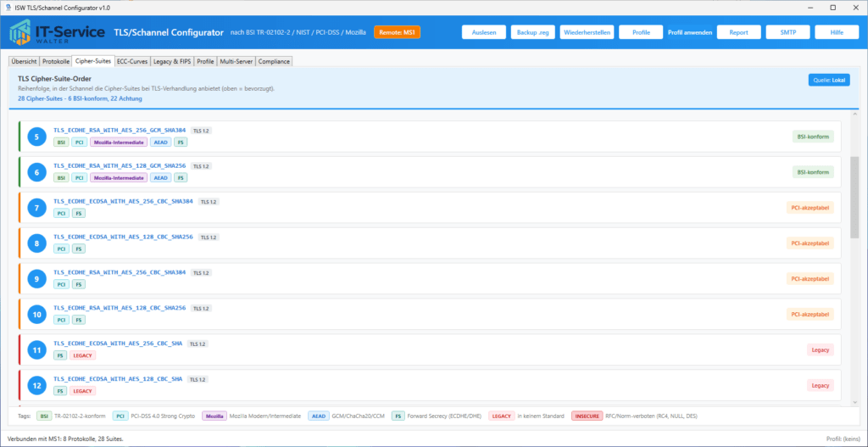Click the number 12 circle badge
The image size is (868, 447).
[x=36, y=386]
